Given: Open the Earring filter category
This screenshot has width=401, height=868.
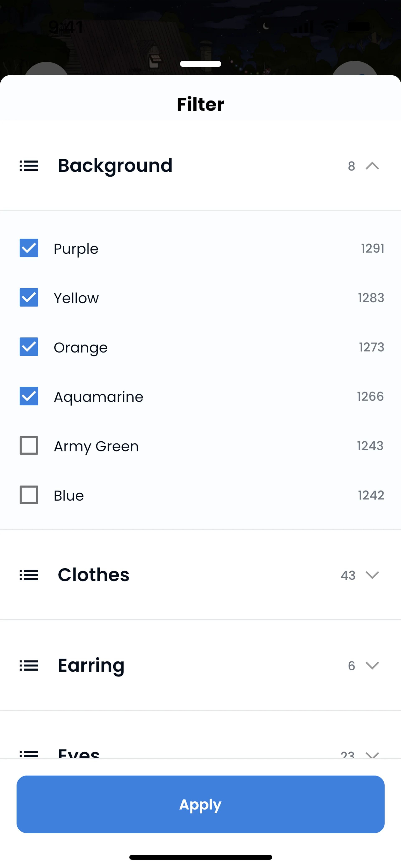Looking at the screenshot, I should [x=91, y=666].
